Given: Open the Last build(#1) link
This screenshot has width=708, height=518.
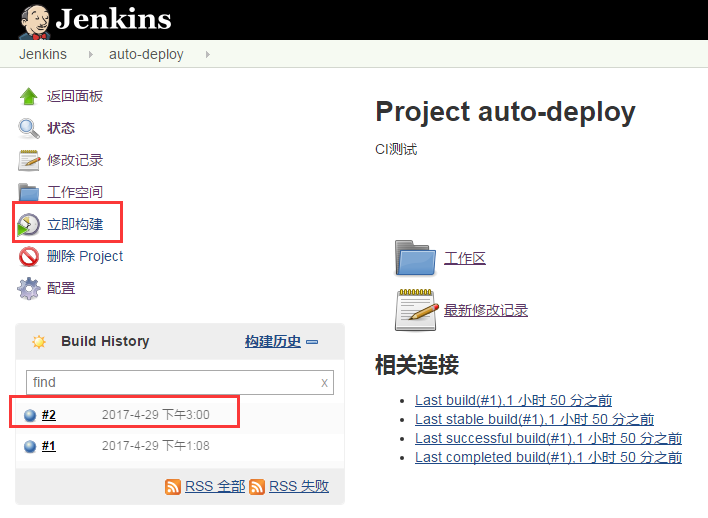Looking at the screenshot, I should [x=513, y=400].
